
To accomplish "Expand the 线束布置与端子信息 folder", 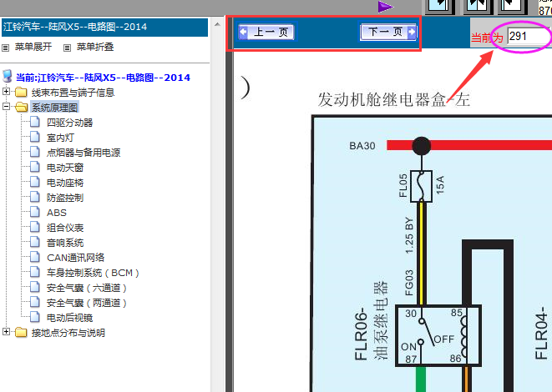I will coord(6,92).
